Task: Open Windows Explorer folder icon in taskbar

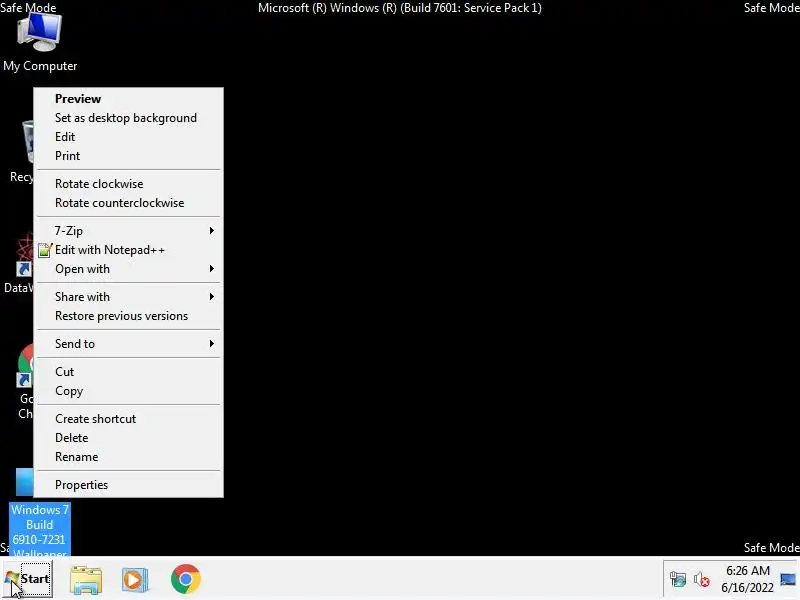Action: 86,579
